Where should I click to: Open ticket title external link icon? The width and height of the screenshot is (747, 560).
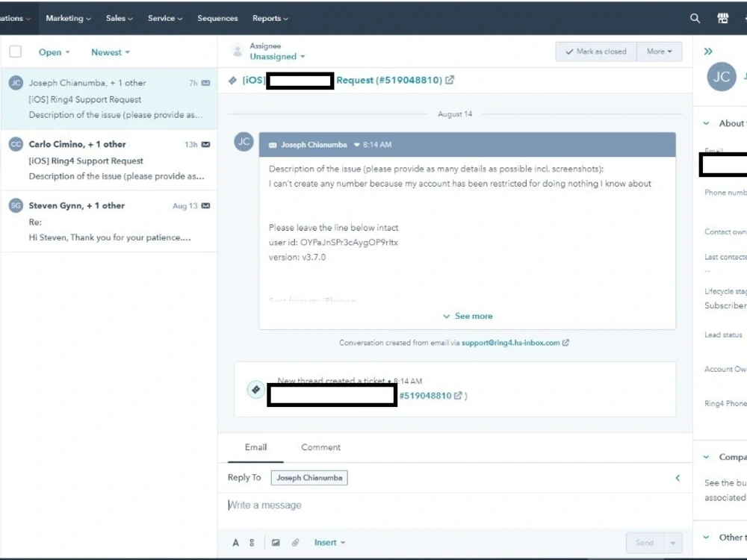point(450,80)
